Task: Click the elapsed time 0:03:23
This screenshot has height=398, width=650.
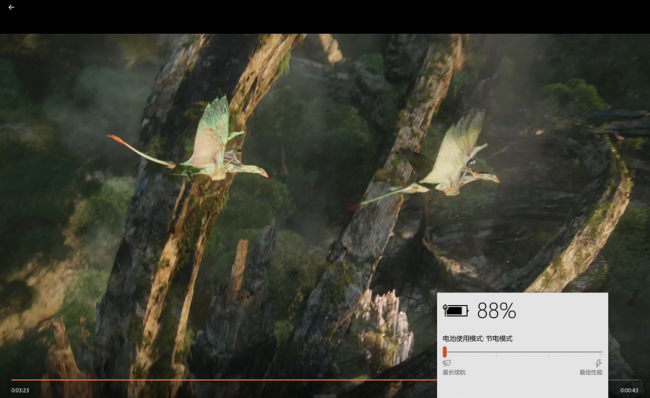Action: point(20,390)
